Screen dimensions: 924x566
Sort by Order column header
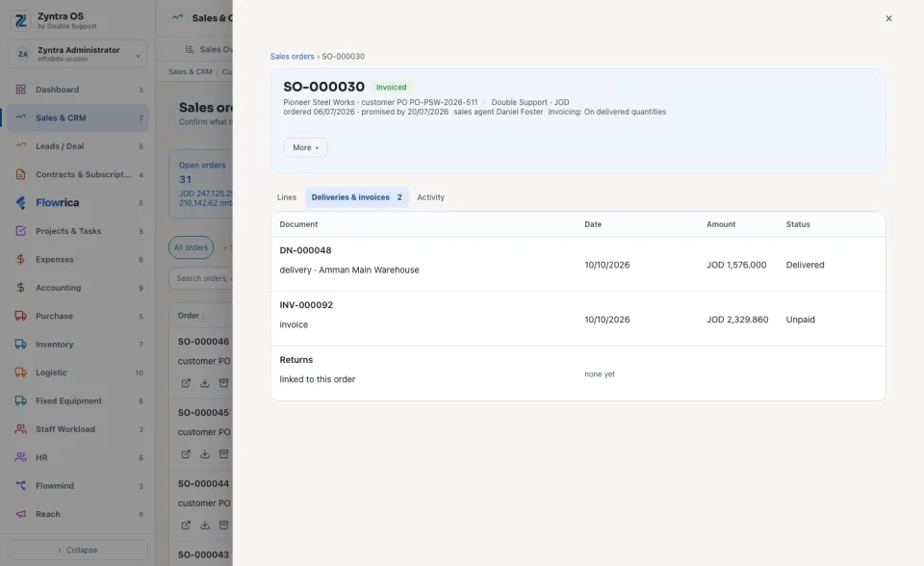tap(191, 316)
